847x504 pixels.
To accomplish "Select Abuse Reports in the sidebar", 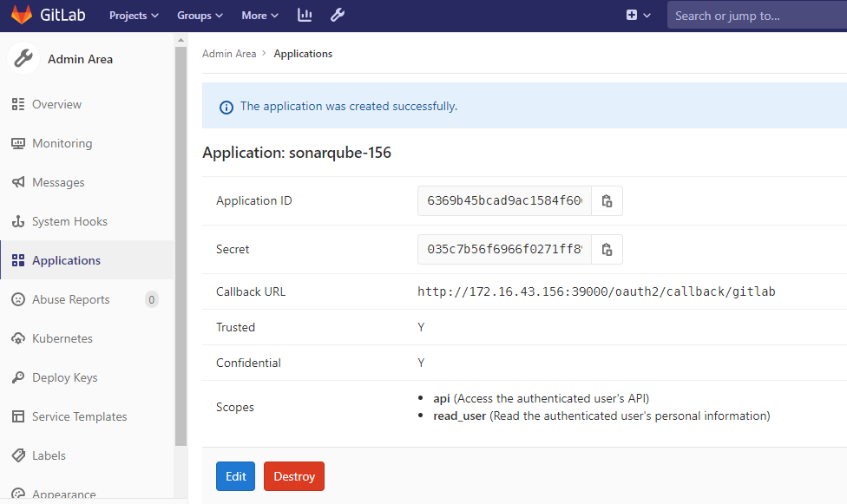I will [70, 300].
